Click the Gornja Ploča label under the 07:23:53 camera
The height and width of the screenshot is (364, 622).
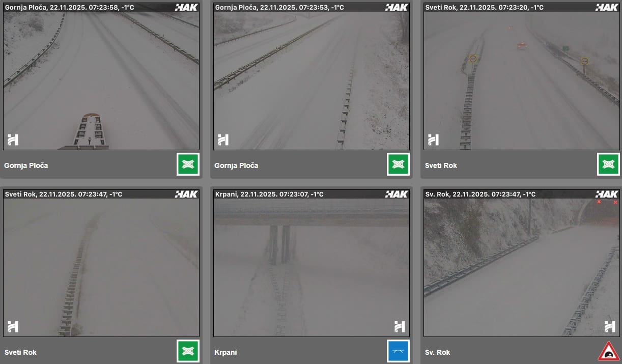236,165
